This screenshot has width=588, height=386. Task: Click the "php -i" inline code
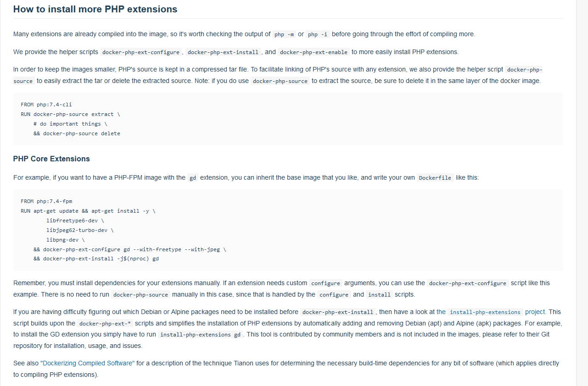[x=318, y=34]
